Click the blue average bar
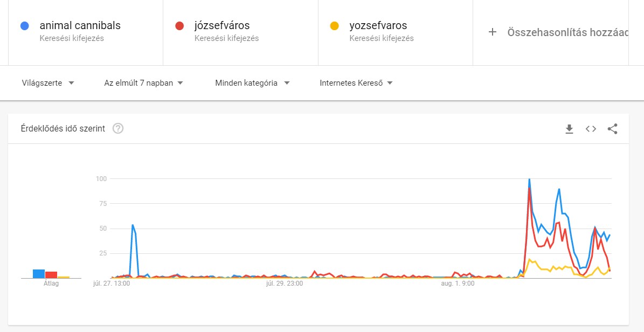The image size is (644, 332). point(38,274)
